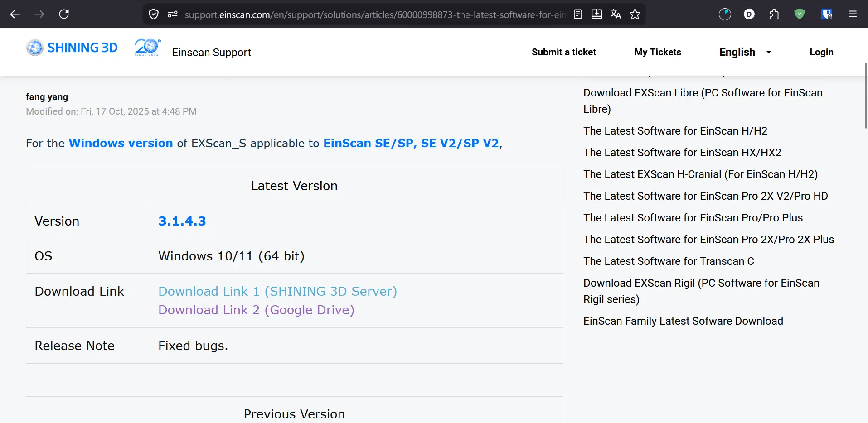Open version 3.1.4.3 link
The width and height of the screenshot is (868, 423).
182,221
